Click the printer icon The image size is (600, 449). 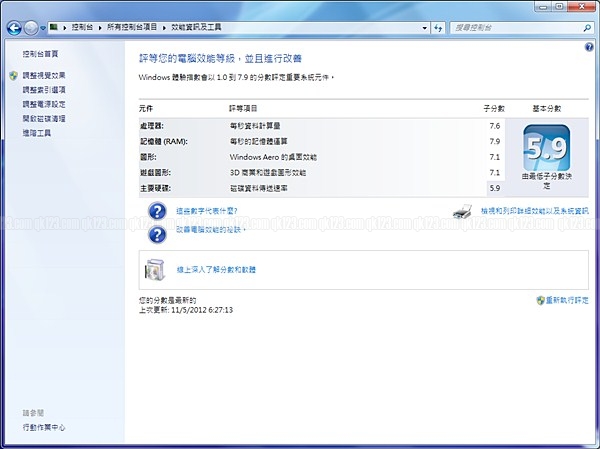463,211
